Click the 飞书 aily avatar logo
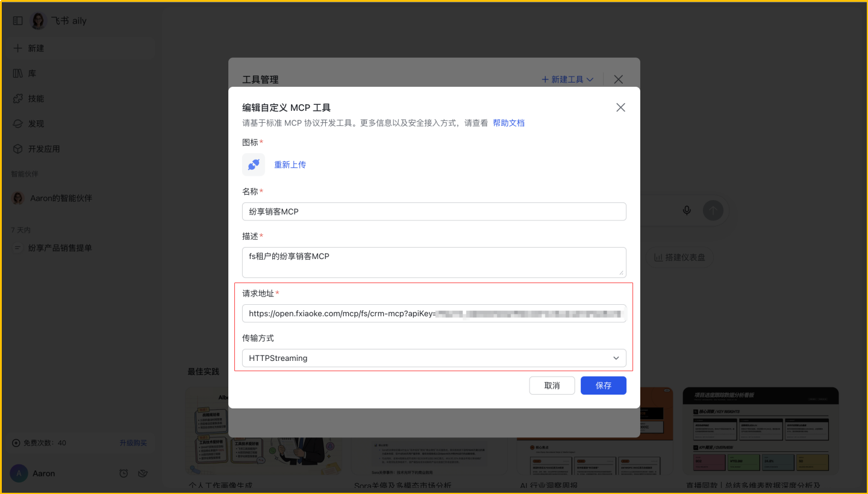The width and height of the screenshot is (868, 494). tap(38, 20)
